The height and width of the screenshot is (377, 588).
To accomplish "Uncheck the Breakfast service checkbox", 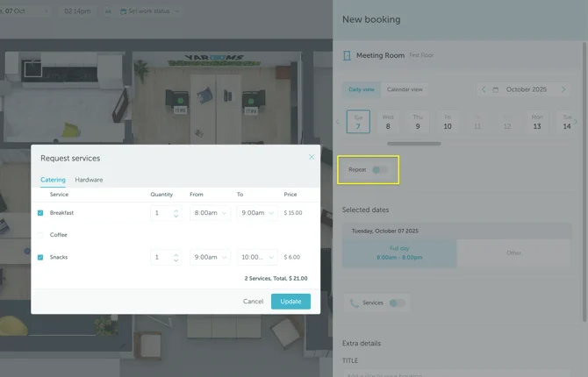I will pos(40,213).
